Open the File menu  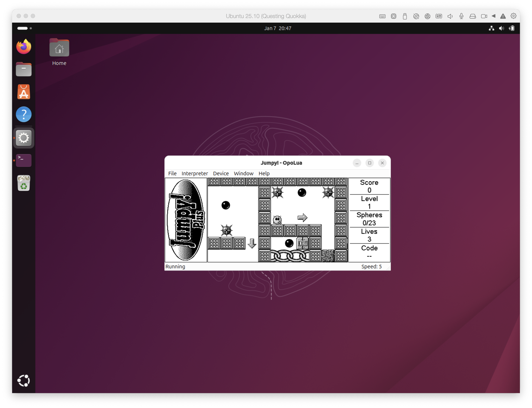point(172,173)
